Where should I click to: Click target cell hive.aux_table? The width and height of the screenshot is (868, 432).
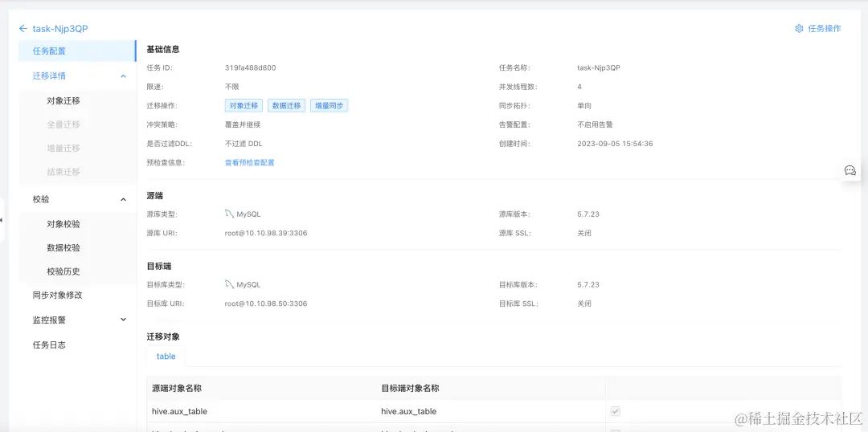pos(409,412)
